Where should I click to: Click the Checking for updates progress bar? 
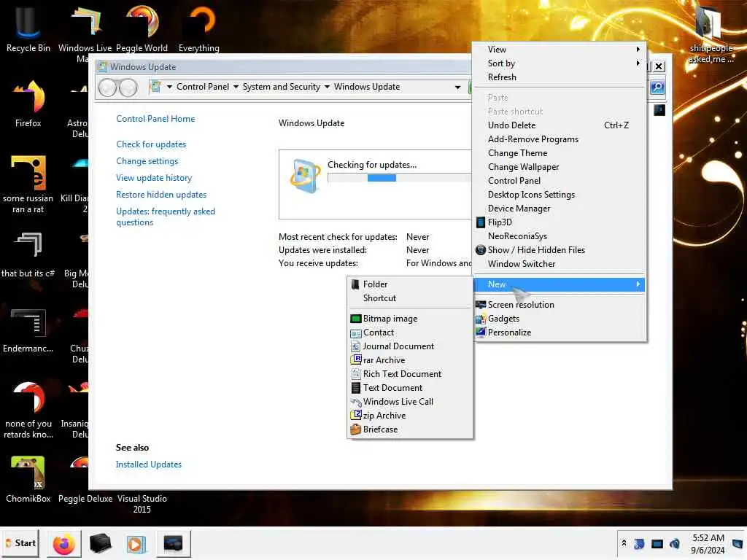tap(399, 178)
